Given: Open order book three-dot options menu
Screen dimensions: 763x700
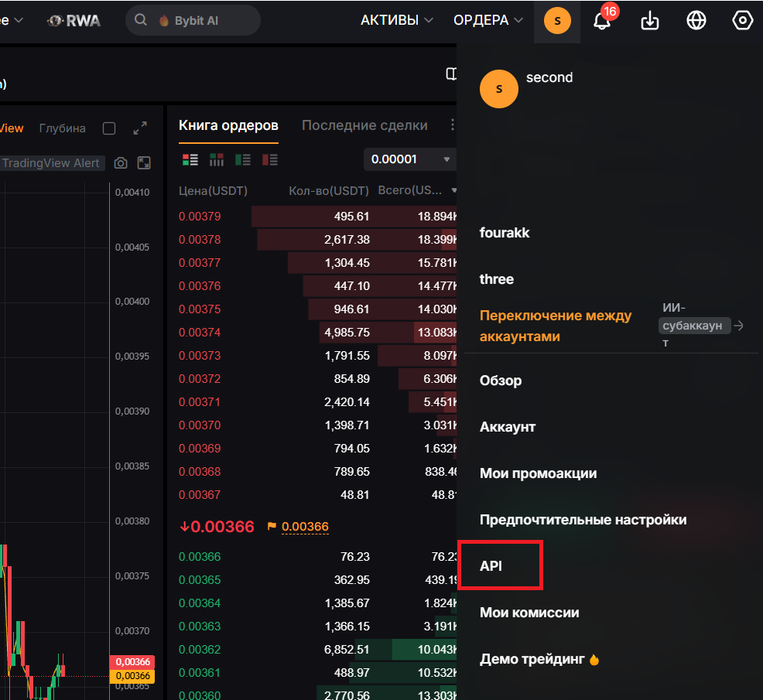Looking at the screenshot, I should click(452, 125).
